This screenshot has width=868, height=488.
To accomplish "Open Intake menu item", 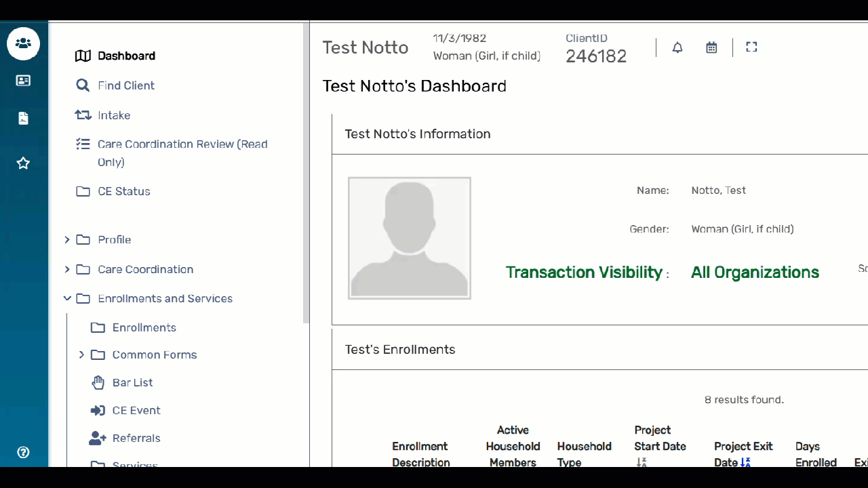I will [114, 115].
